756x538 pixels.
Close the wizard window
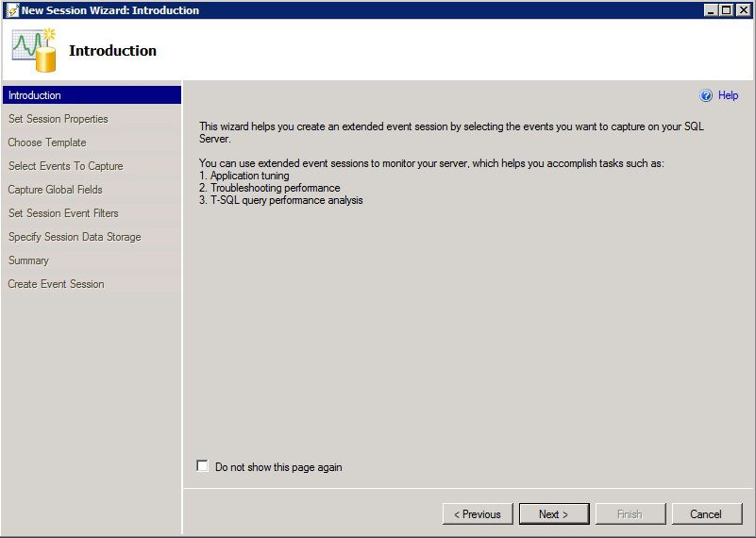coord(744,10)
